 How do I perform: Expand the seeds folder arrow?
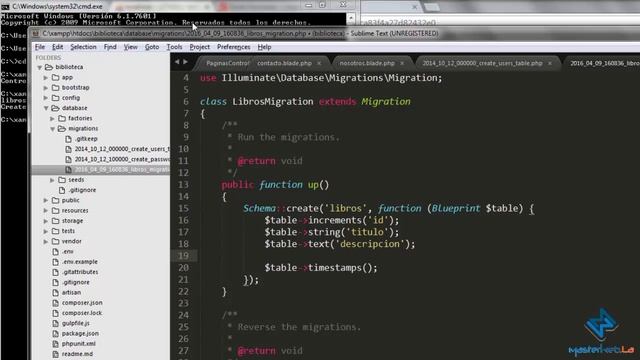click(52, 180)
